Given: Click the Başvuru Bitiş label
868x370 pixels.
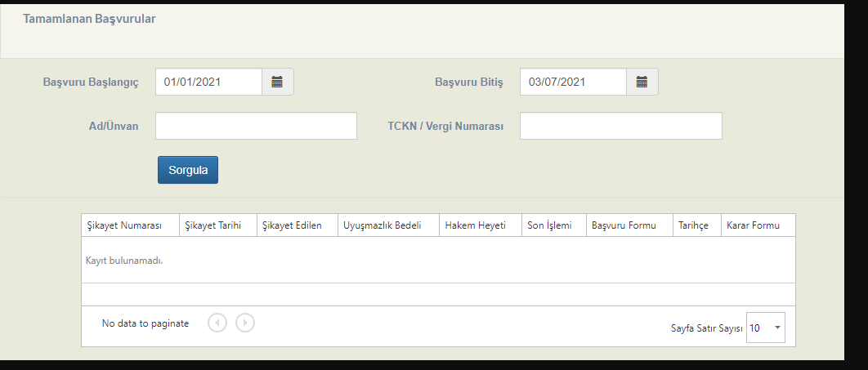Looking at the screenshot, I should click(x=469, y=82).
